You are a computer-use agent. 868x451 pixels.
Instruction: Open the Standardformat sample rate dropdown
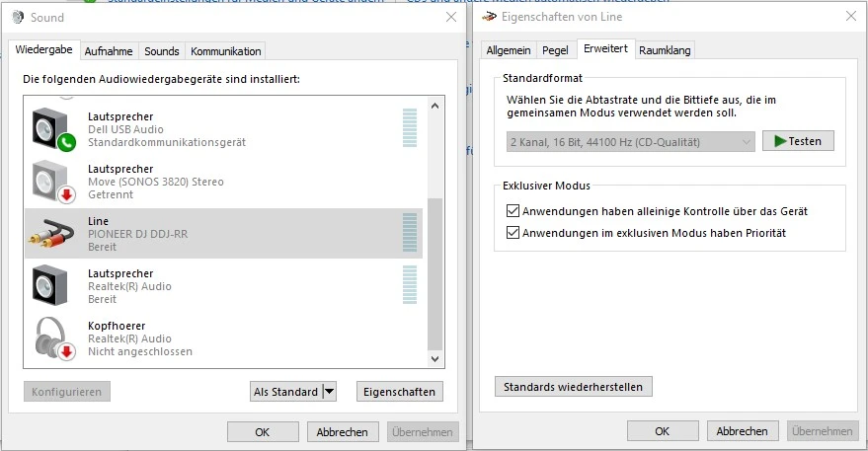pyautogui.click(x=630, y=141)
